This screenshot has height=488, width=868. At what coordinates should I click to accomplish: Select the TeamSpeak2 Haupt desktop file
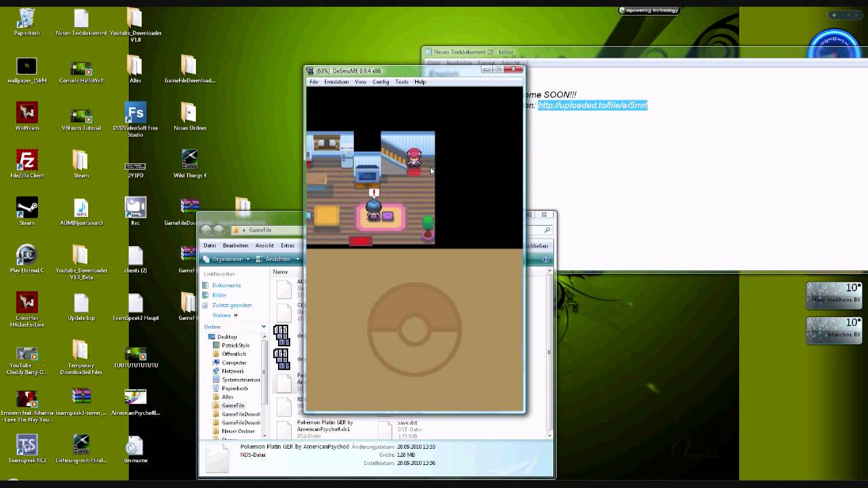tap(136, 306)
